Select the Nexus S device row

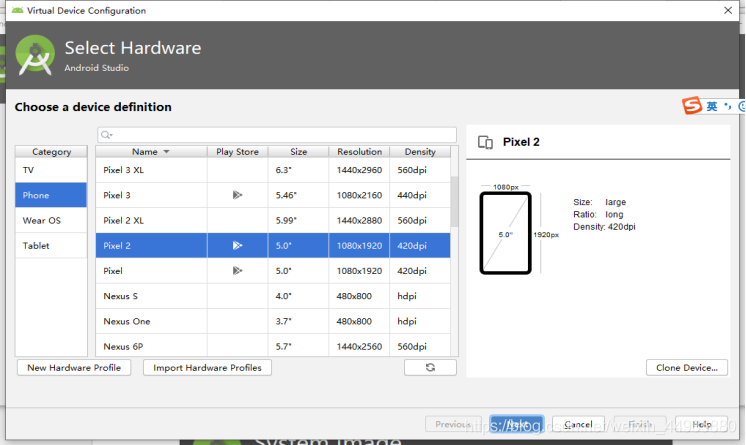pos(273,296)
